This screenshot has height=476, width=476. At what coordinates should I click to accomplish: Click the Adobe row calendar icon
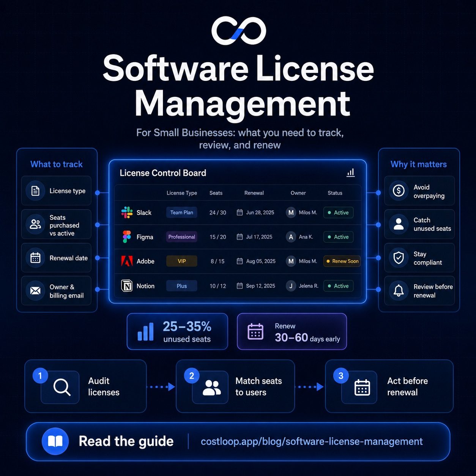(x=240, y=261)
